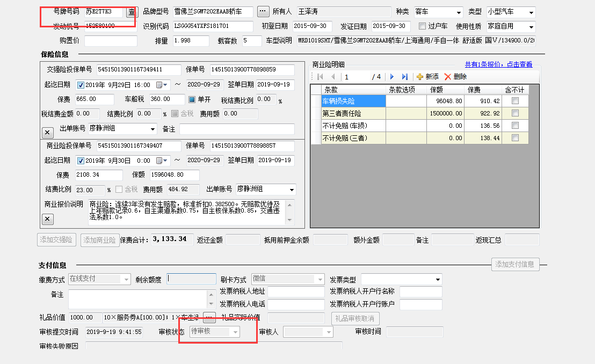Toggle the 商业险 含税 checkbox
Screen dimensions: 595x364
coord(119,189)
